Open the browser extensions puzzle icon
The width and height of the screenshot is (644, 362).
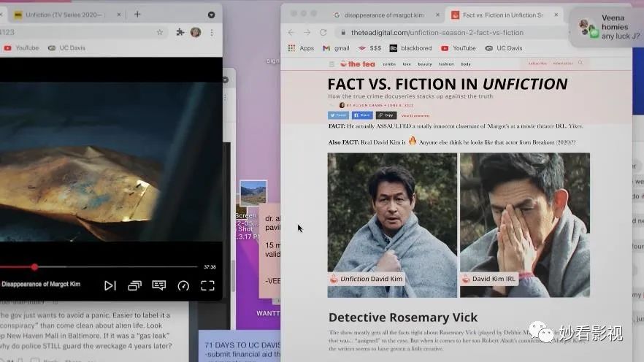pyautogui.click(x=180, y=32)
